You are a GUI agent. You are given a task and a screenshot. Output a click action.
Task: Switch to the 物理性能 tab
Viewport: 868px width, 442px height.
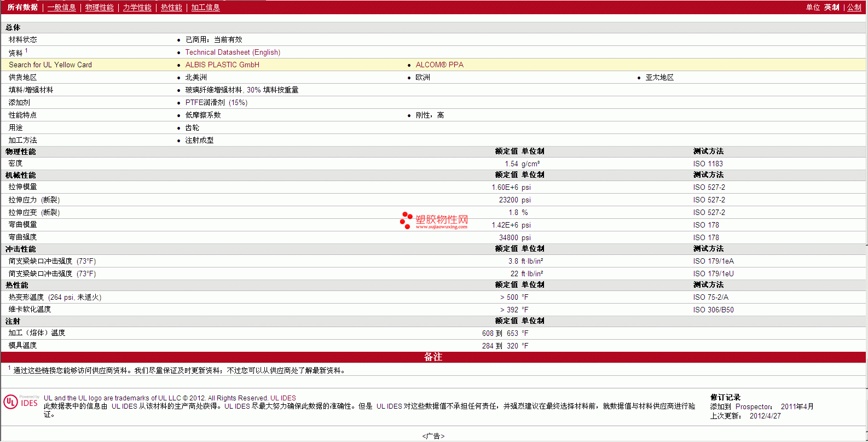[100, 7]
